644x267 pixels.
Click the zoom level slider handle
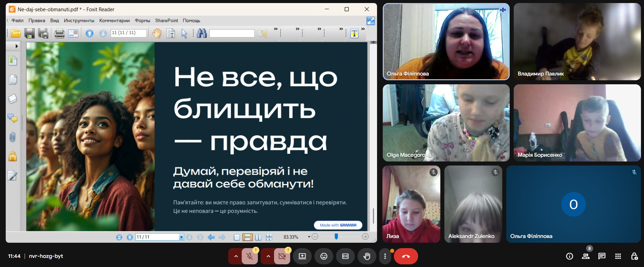tap(336, 237)
